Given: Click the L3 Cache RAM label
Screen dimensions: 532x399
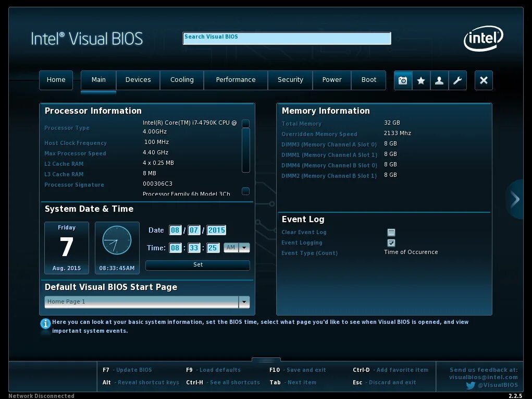Looking at the screenshot, I should (x=64, y=174).
